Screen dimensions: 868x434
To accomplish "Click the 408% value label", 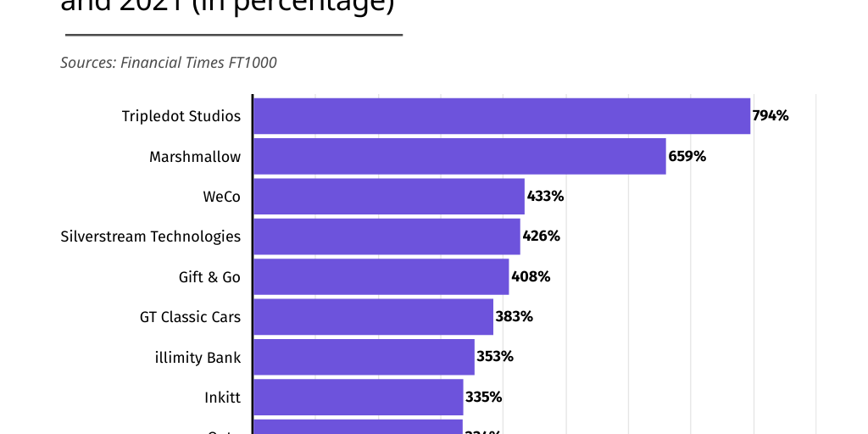I will [531, 277].
